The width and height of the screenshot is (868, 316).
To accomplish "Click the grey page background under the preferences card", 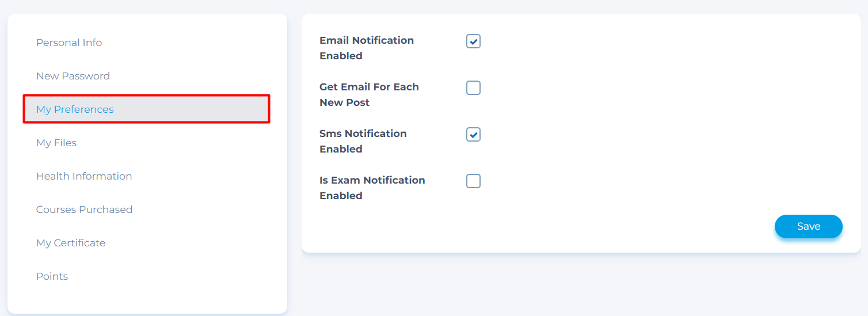I will tap(576, 285).
